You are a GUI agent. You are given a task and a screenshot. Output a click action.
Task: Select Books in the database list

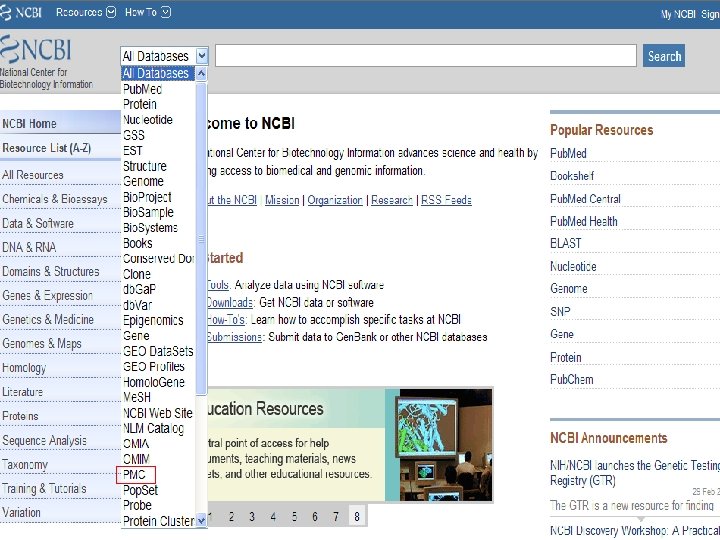click(138, 243)
